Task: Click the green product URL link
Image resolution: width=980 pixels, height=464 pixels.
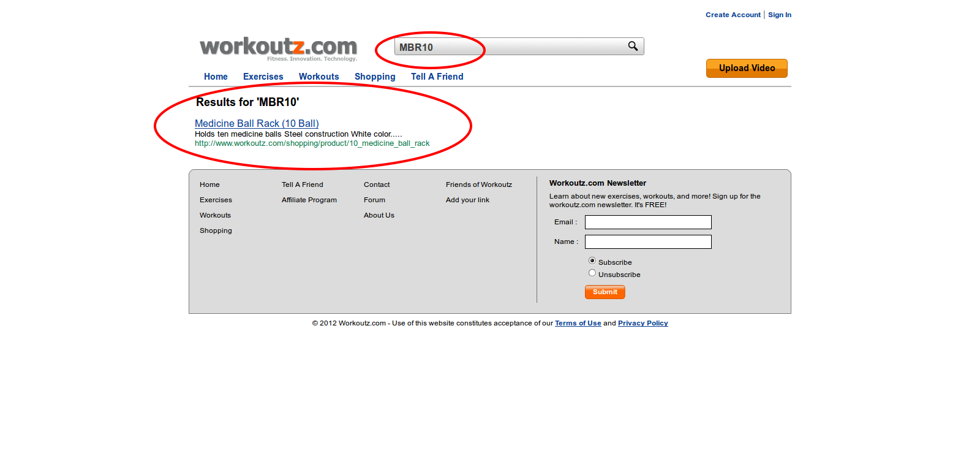Action: 312,143
